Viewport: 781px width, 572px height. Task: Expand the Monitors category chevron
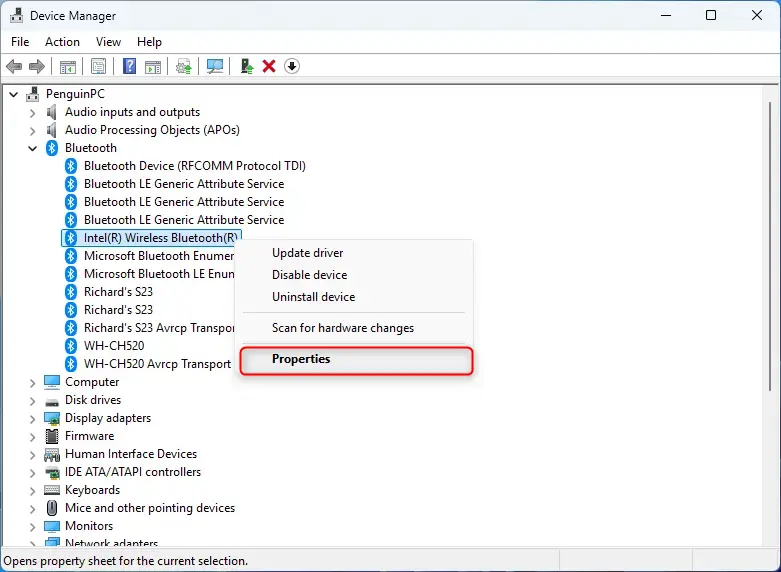32,527
